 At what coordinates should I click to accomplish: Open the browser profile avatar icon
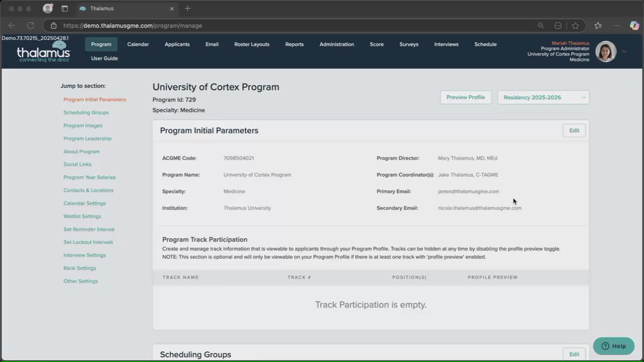[x=48, y=9]
